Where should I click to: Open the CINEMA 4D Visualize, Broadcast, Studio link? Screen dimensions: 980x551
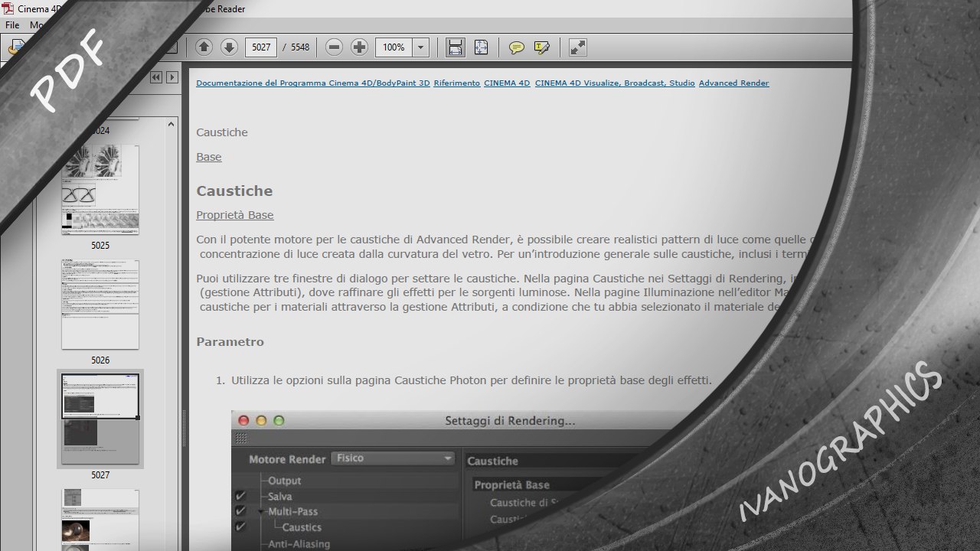615,83
